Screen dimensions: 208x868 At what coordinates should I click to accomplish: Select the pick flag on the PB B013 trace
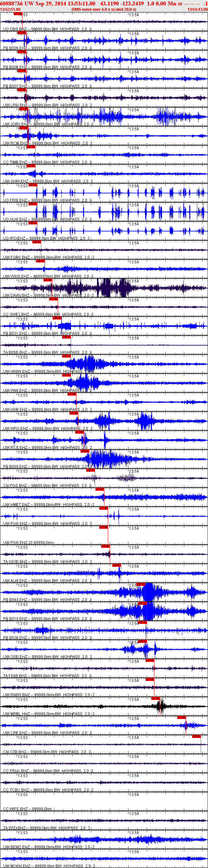click(x=142, y=604)
